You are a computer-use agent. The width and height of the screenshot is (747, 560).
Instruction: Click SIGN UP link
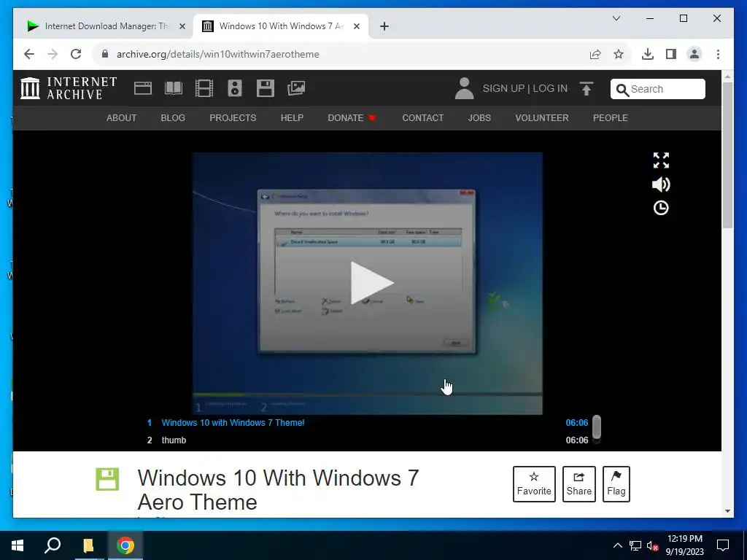[x=503, y=88]
